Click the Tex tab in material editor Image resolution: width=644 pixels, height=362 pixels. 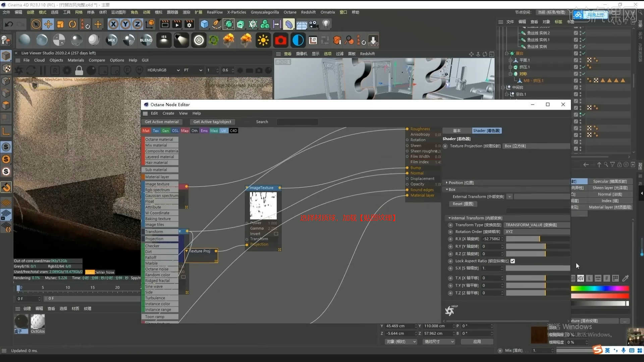tap(155, 130)
